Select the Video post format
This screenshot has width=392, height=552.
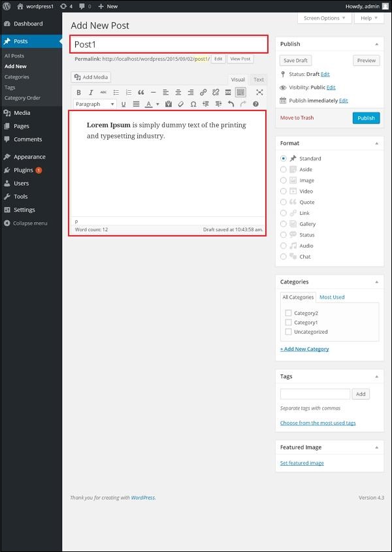click(284, 191)
